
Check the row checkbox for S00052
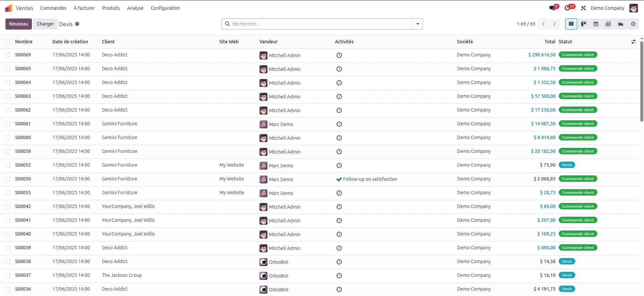(8, 165)
